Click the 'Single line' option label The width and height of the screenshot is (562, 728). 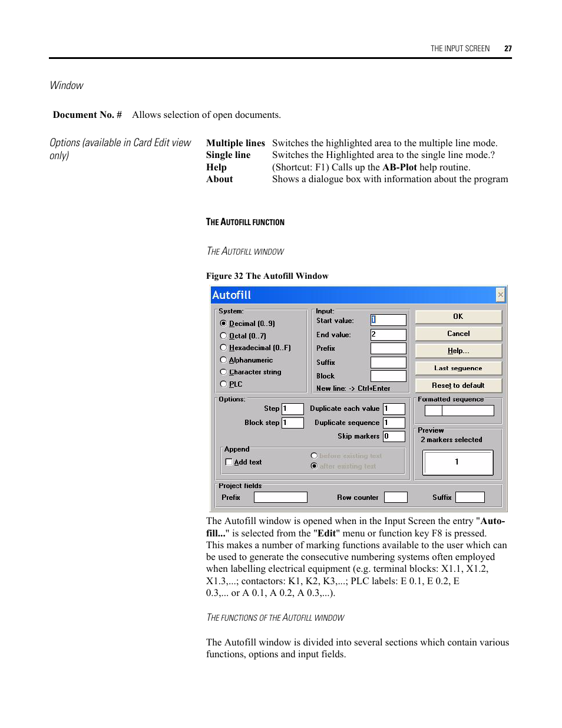coord(228,155)
